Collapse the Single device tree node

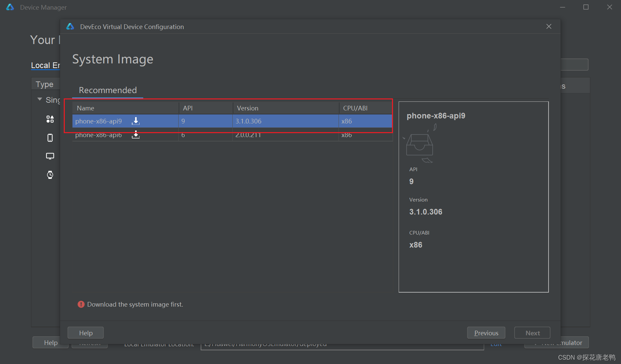click(40, 99)
